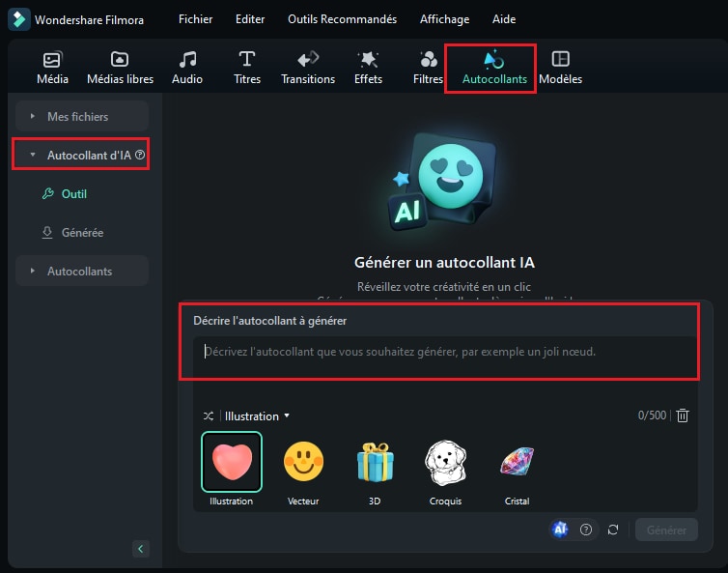The width and height of the screenshot is (728, 573).
Task: Click the AI sticker smiley illustration
Action: (443, 183)
